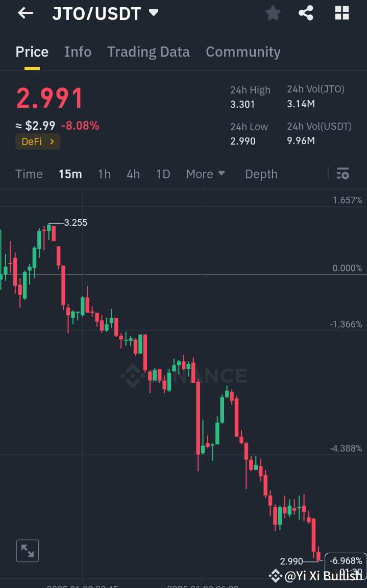Select the Time chart view
This screenshot has width=367, height=588.
(29, 174)
